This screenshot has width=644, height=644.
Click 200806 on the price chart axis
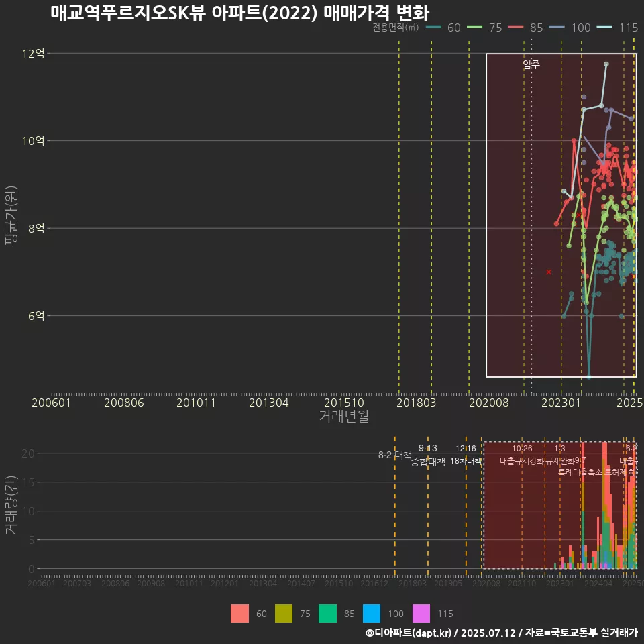(x=124, y=402)
